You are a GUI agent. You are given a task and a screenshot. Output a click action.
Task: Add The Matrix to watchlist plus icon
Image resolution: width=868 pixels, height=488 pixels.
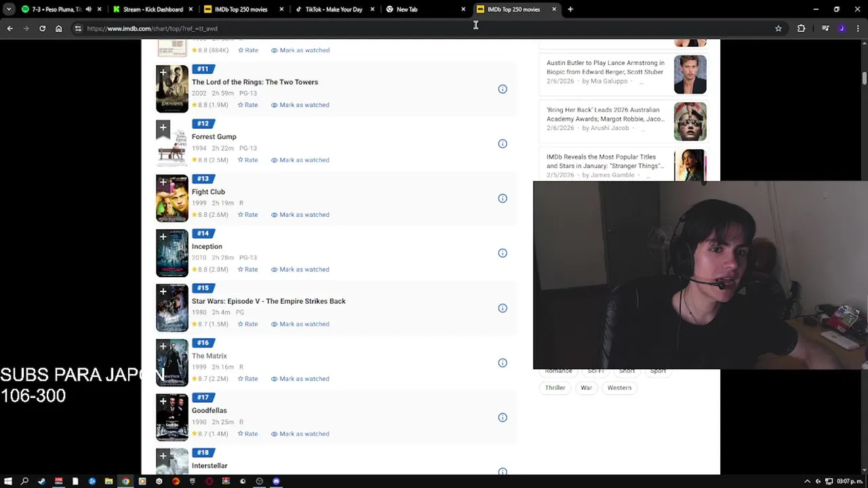(163, 347)
